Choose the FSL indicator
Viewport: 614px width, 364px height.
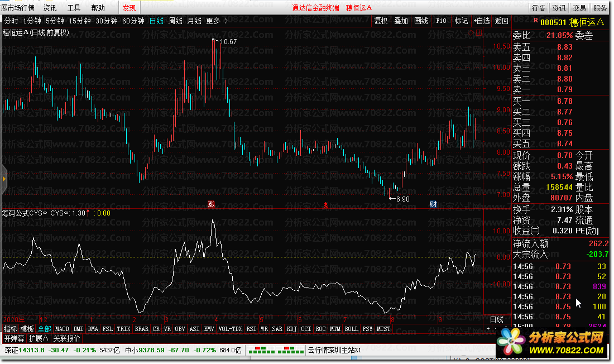[107, 329]
